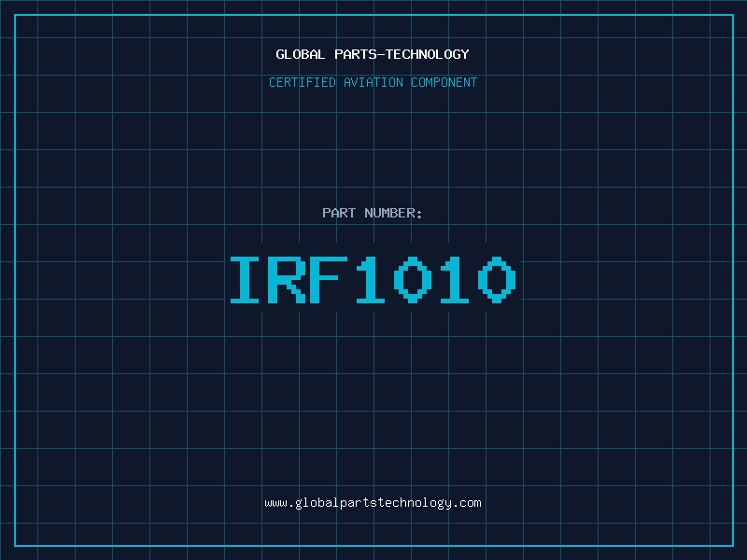
Task: Click the PART NUMBER: label
Action: pos(373,213)
